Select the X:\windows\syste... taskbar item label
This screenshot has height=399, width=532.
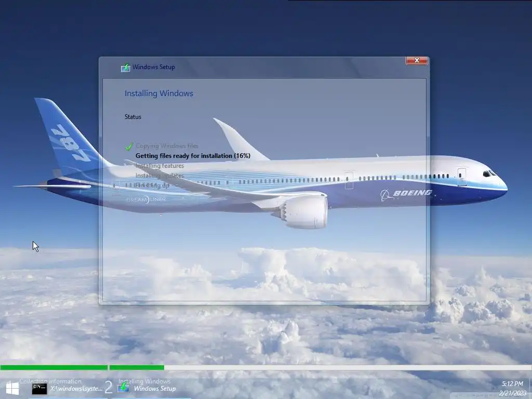(76, 389)
